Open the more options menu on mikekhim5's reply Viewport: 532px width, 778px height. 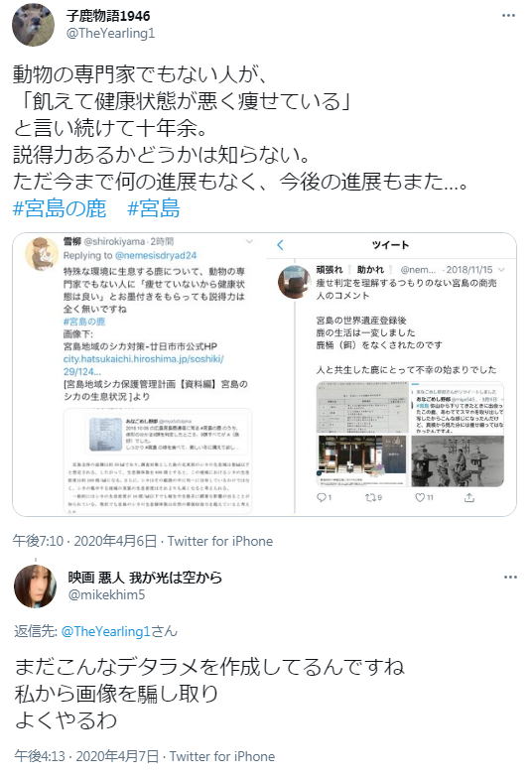510,578
